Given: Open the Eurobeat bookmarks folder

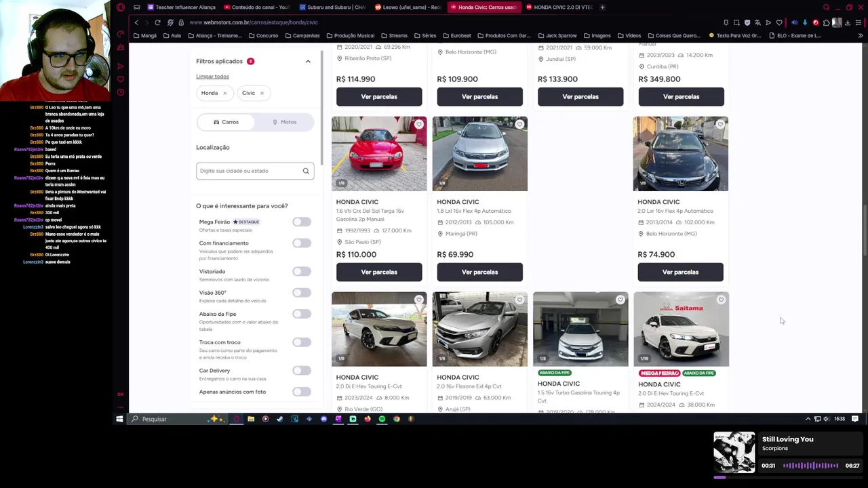Looking at the screenshot, I should [457, 35].
